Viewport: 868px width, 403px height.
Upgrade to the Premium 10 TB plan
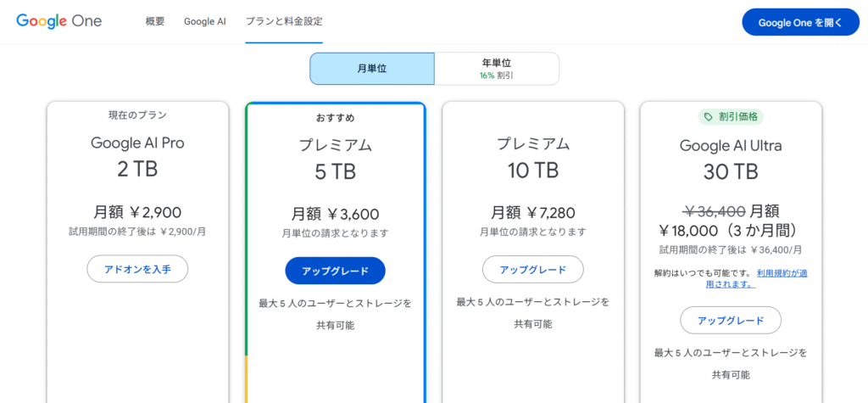pos(532,269)
